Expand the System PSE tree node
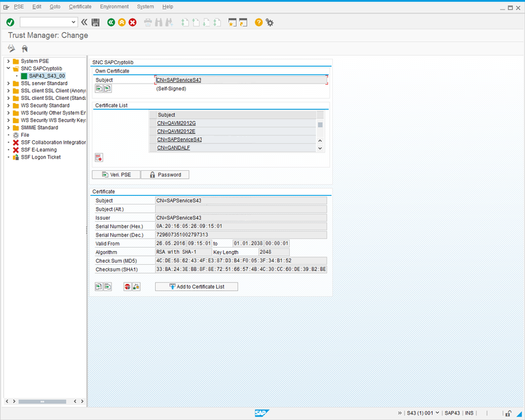This screenshot has height=420, width=525. (x=8, y=61)
